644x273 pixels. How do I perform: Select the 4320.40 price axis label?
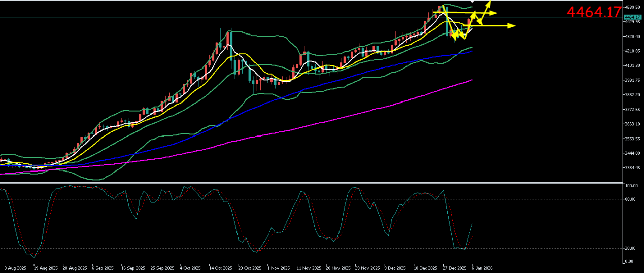pos(633,37)
